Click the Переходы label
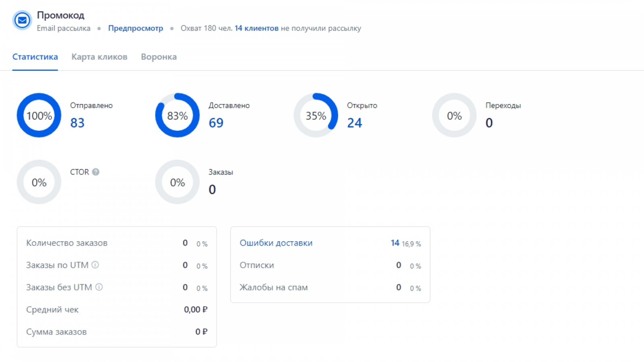 [503, 105]
